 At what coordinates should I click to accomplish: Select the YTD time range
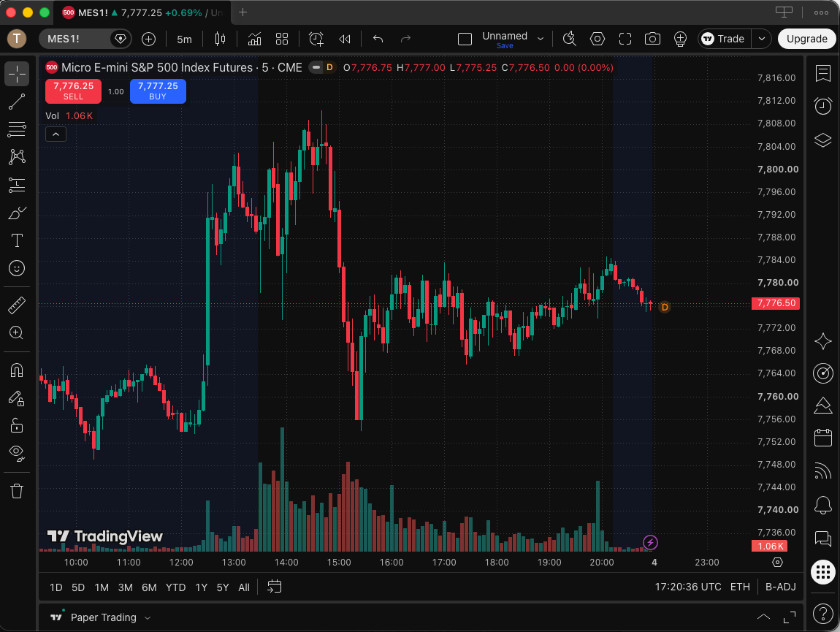coord(176,587)
